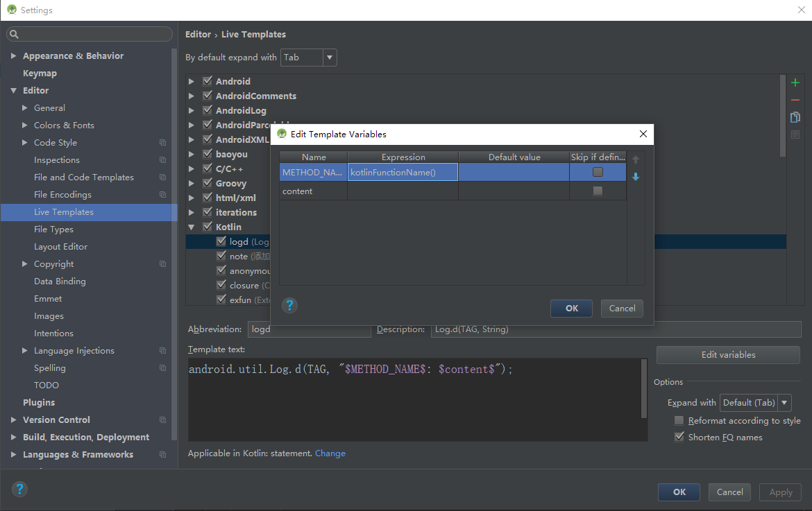Open the Plugins settings section

pyautogui.click(x=38, y=402)
